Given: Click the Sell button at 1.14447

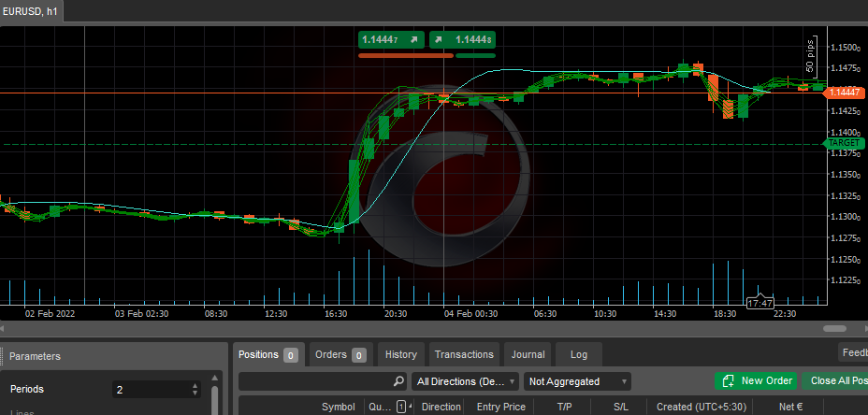Looking at the screenshot, I should pyautogui.click(x=391, y=40).
